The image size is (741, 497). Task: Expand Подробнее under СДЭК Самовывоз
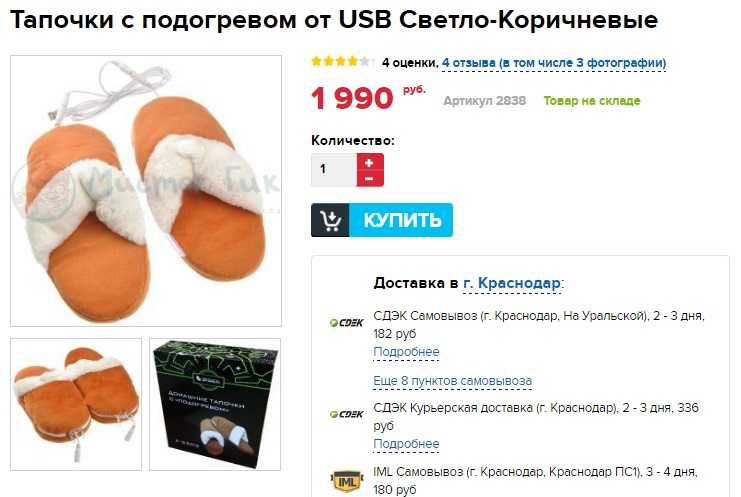pyautogui.click(x=406, y=352)
